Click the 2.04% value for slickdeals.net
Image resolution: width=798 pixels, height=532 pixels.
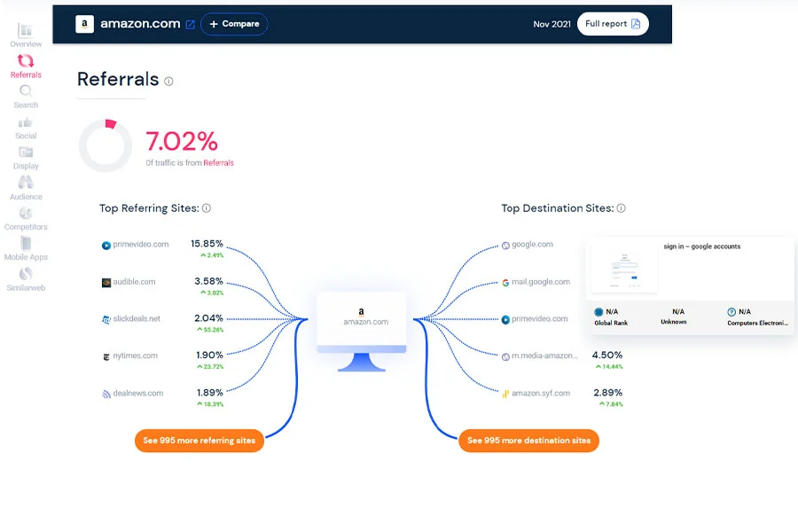[x=208, y=318]
